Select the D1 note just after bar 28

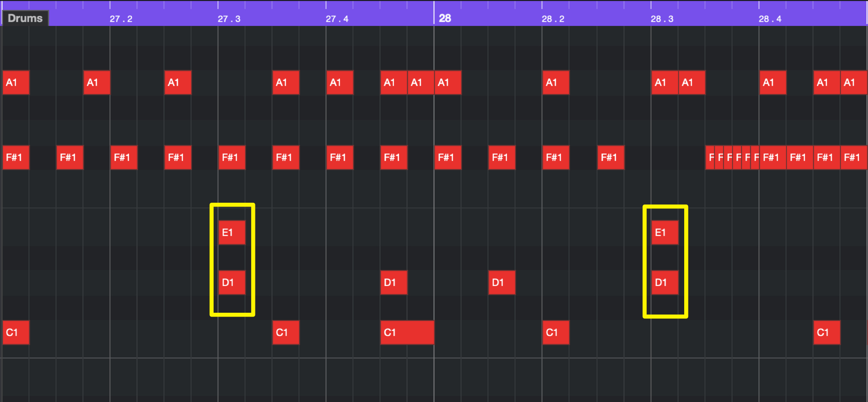coord(502,283)
